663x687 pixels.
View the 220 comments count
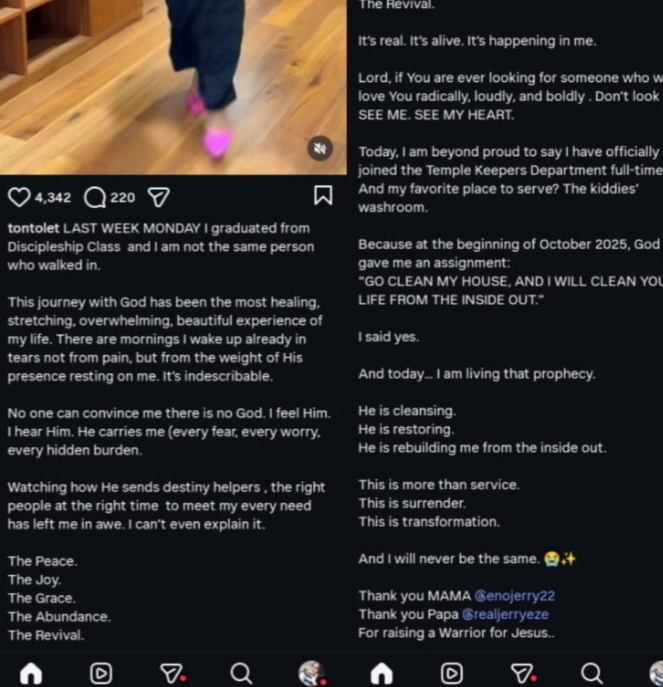click(123, 198)
